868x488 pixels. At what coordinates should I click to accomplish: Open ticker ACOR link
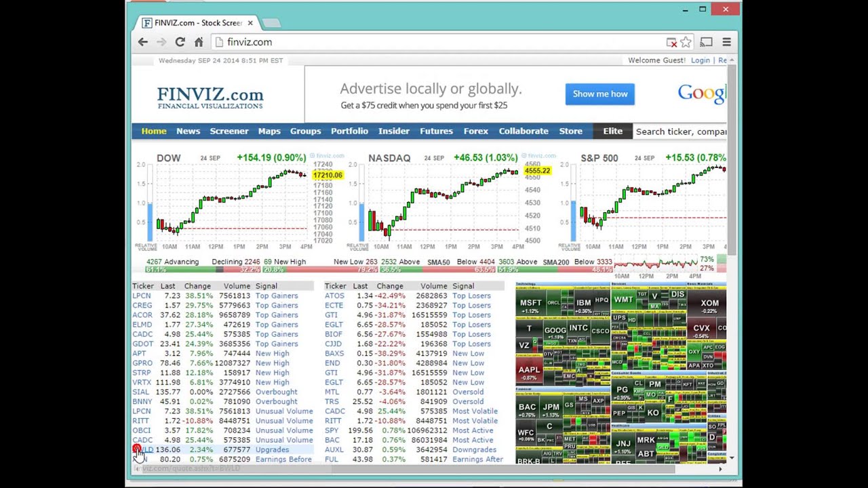tap(142, 314)
